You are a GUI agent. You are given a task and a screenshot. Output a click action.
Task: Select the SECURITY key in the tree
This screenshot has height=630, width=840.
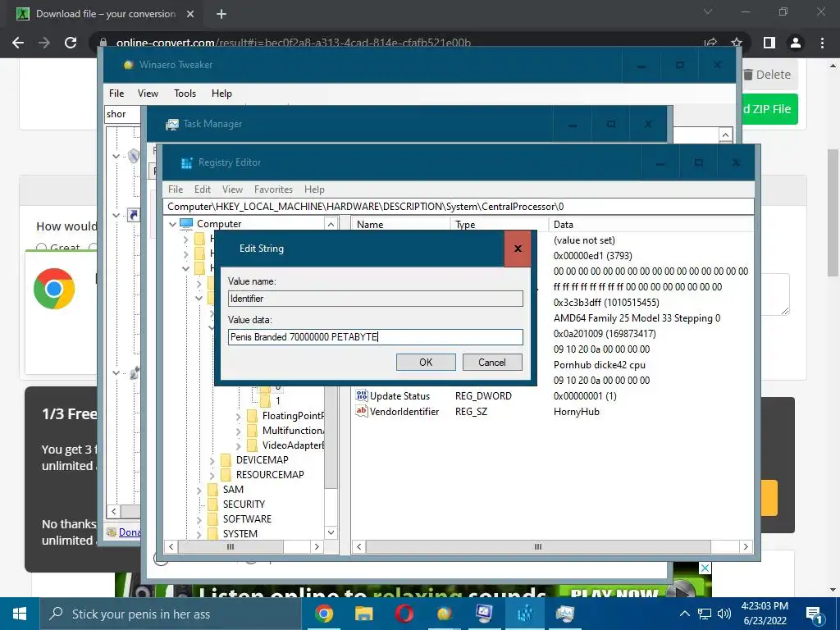pos(244,504)
